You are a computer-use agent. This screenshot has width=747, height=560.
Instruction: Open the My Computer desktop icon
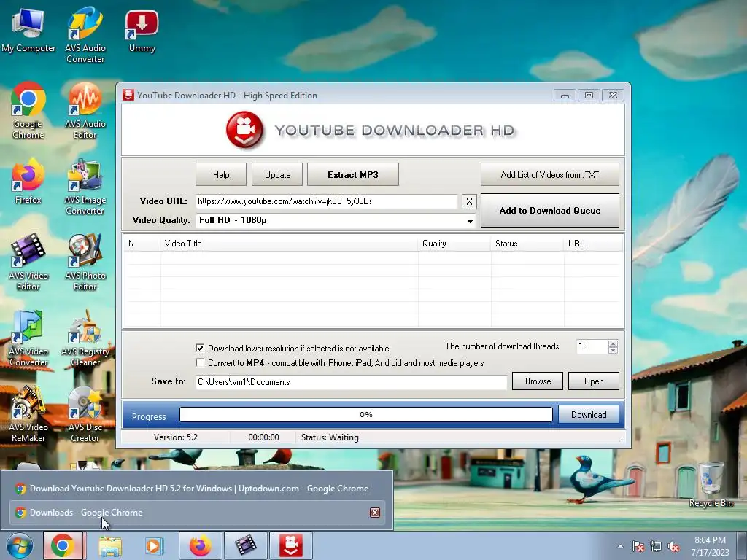pyautogui.click(x=28, y=29)
